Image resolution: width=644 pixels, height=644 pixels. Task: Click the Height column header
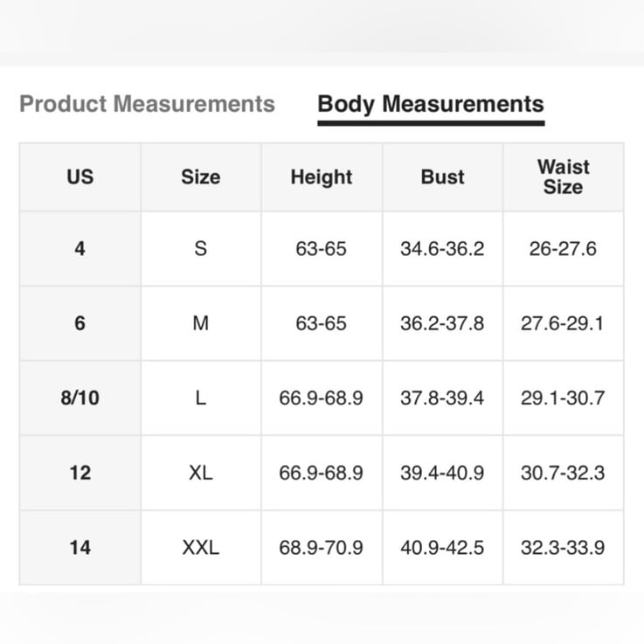[322, 177]
